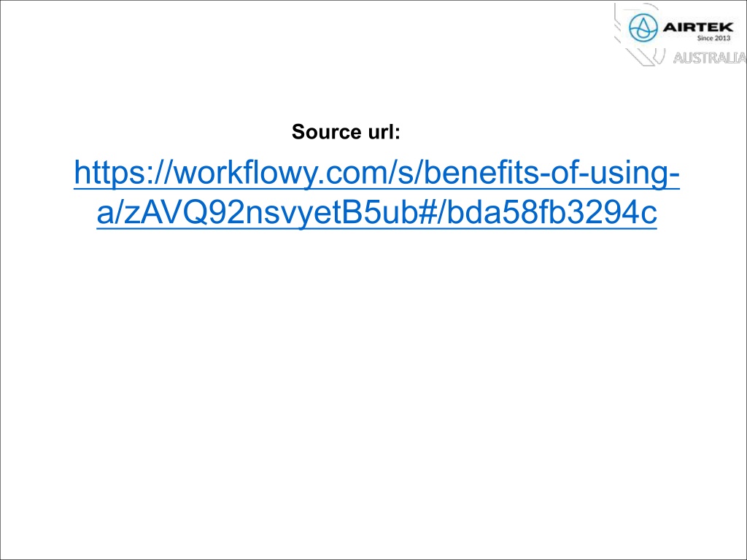Click the blank slide area below the link
Image resolution: width=747 pixels, height=560 pixels.
tap(373, 391)
